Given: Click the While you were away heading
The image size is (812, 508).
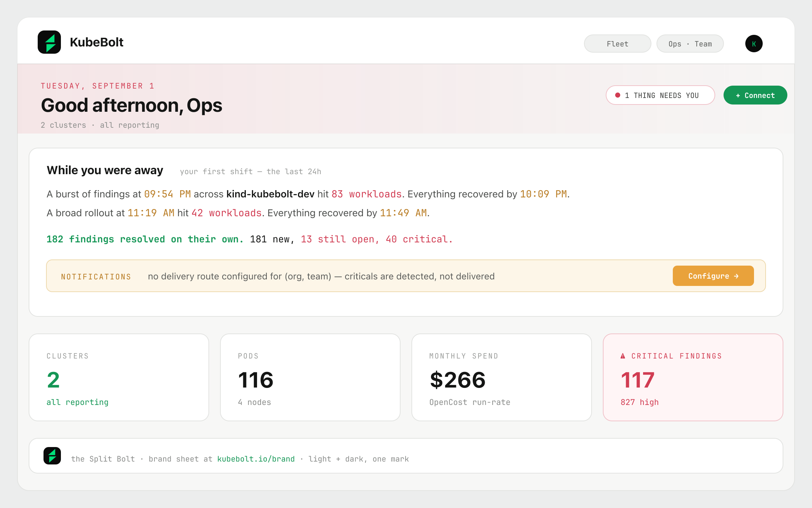Looking at the screenshot, I should click(105, 170).
